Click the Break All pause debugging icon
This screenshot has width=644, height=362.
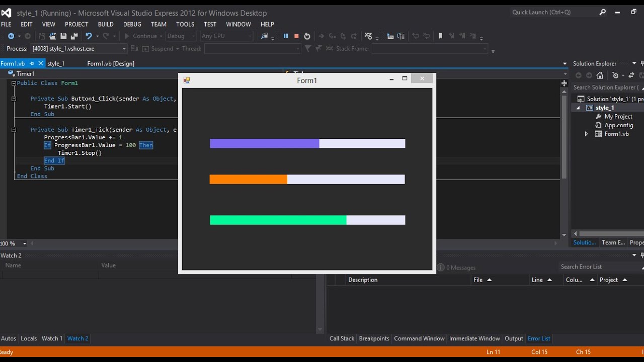286,36
